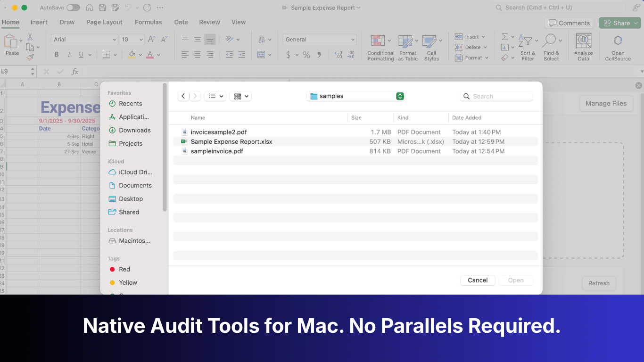
Task: Apply Bold formatting button
Action: pyautogui.click(x=57, y=55)
